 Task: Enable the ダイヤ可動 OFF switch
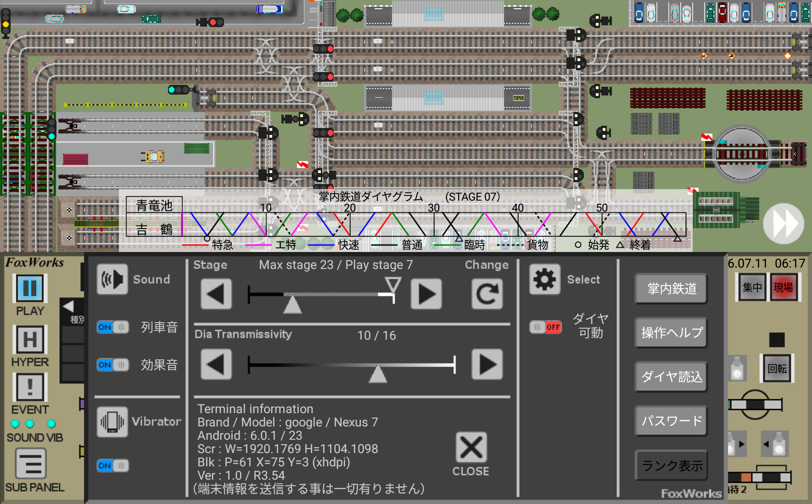pyautogui.click(x=546, y=327)
